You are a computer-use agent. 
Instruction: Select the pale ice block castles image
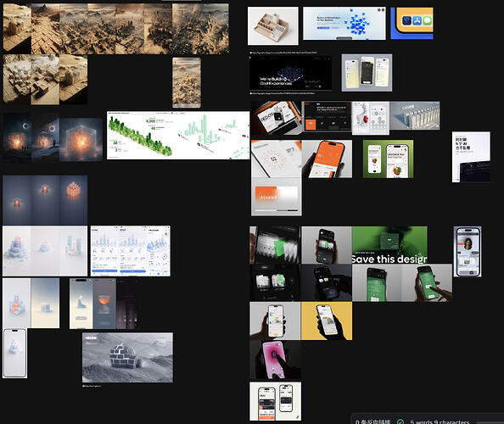click(x=45, y=251)
